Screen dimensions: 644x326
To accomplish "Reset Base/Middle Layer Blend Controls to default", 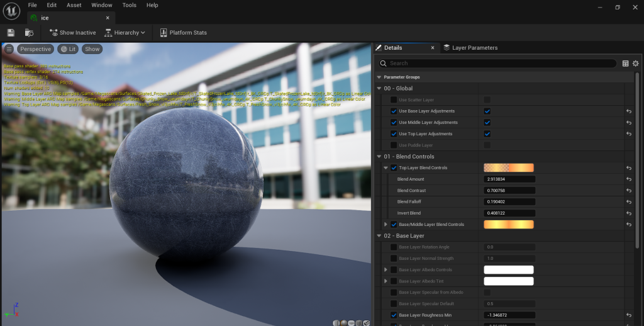I will 629,225.
